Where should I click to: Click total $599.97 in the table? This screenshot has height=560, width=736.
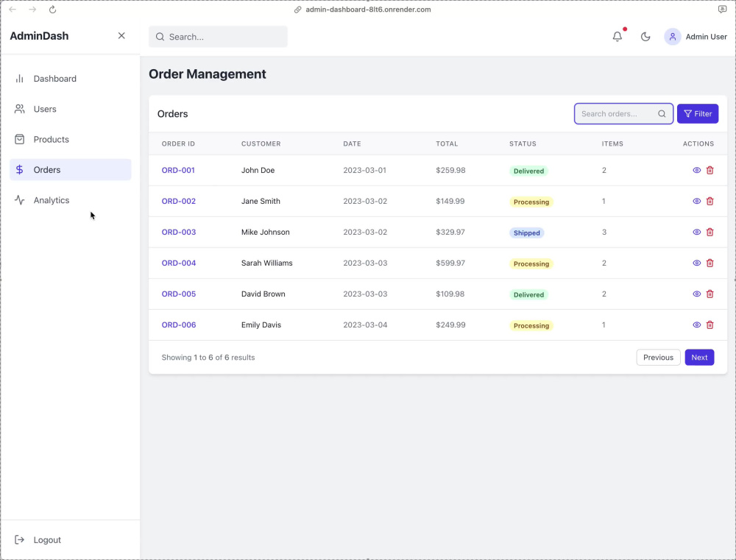pyautogui.click(x=450, y=263)
